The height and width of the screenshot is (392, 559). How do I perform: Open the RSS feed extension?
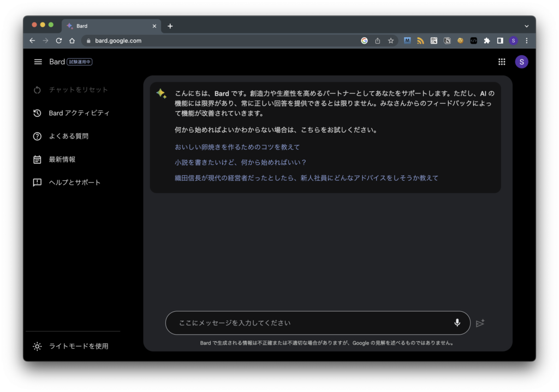coord(420,40)
